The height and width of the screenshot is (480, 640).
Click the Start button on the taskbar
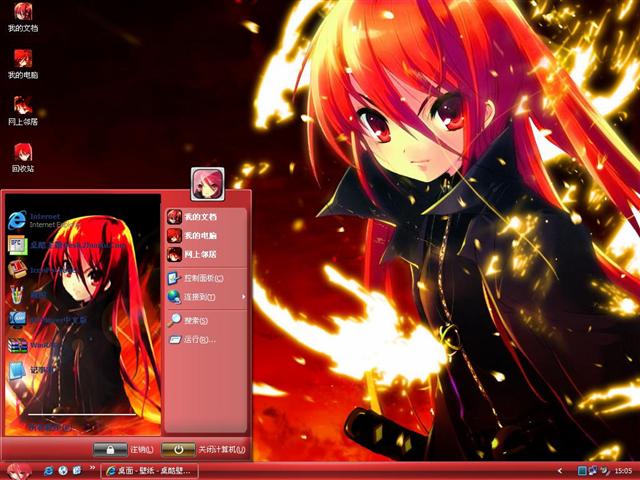(x=18, y=471)
